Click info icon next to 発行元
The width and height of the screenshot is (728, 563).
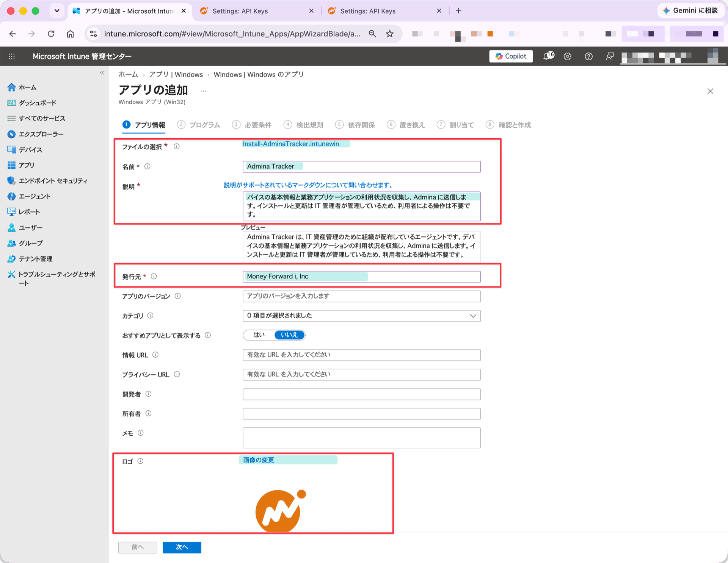tap(154, 276)
